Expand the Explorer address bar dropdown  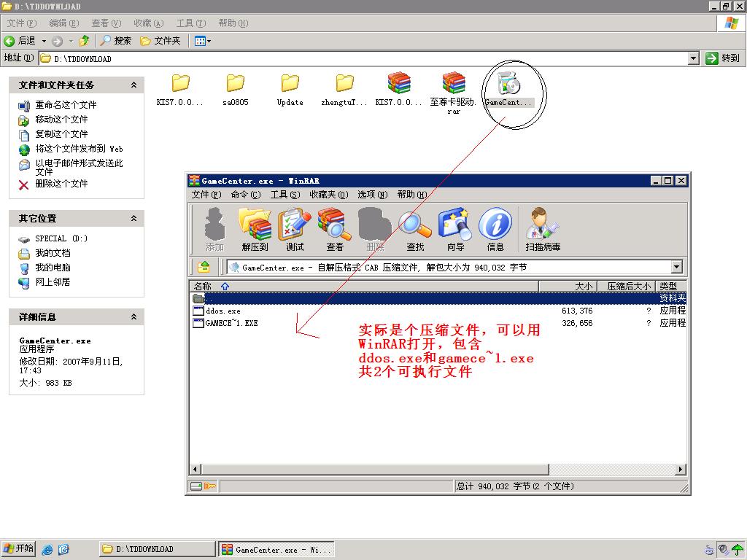[694, 58]
